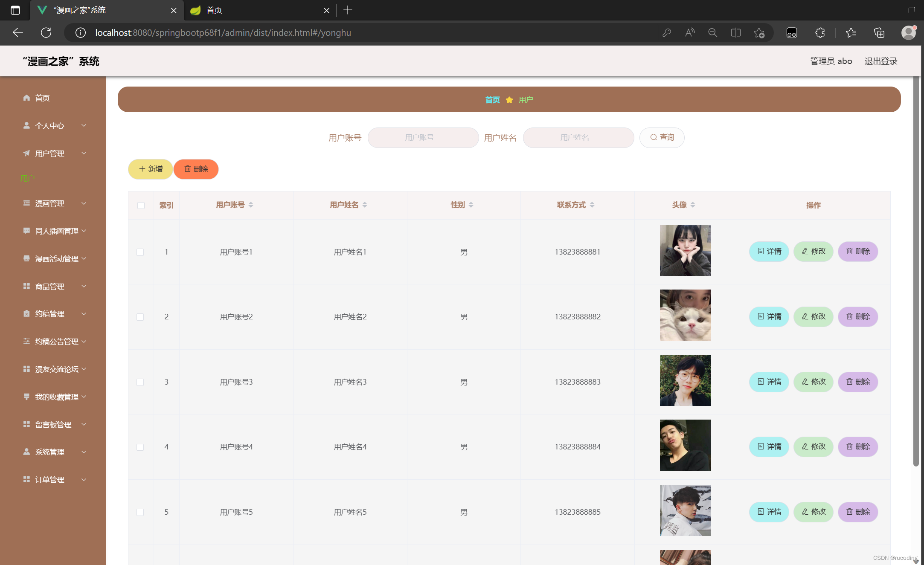Click the list icon next to 漫画管理
Screen dimensions: 924x565
click(26, 203)
